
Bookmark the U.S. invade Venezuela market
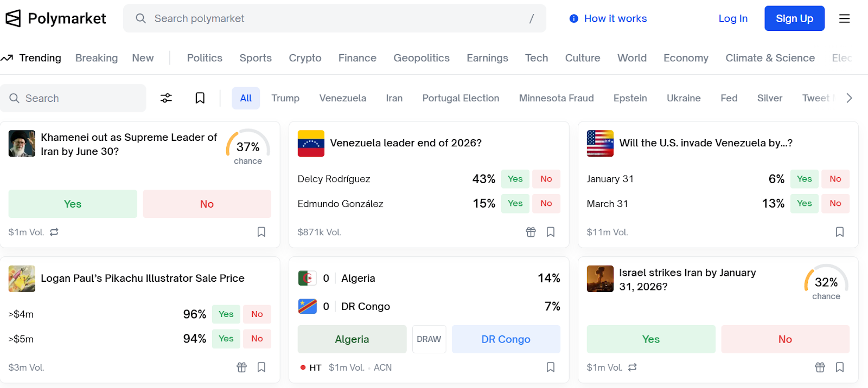click(x=839, y=232)
